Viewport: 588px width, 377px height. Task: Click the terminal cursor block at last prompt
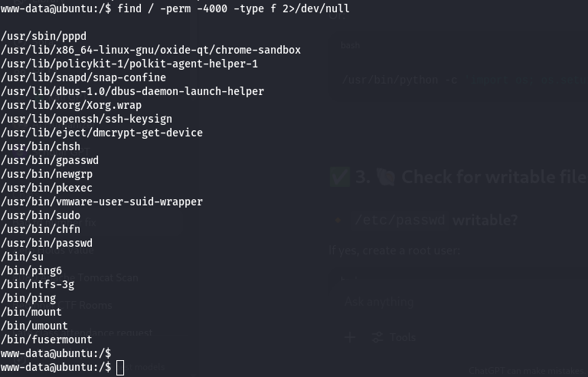(120, 368)
